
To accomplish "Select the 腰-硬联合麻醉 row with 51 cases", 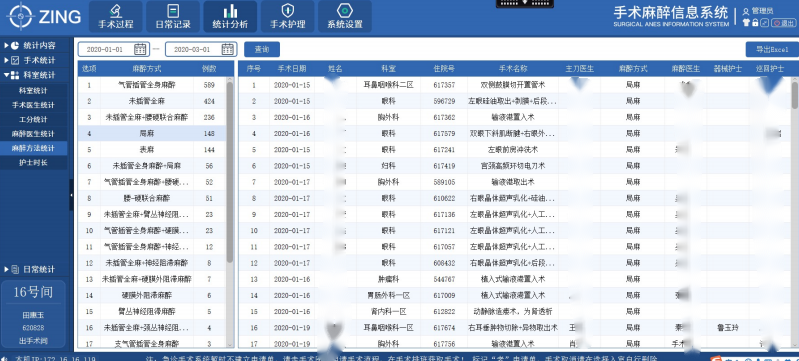I will click(152, 198).
